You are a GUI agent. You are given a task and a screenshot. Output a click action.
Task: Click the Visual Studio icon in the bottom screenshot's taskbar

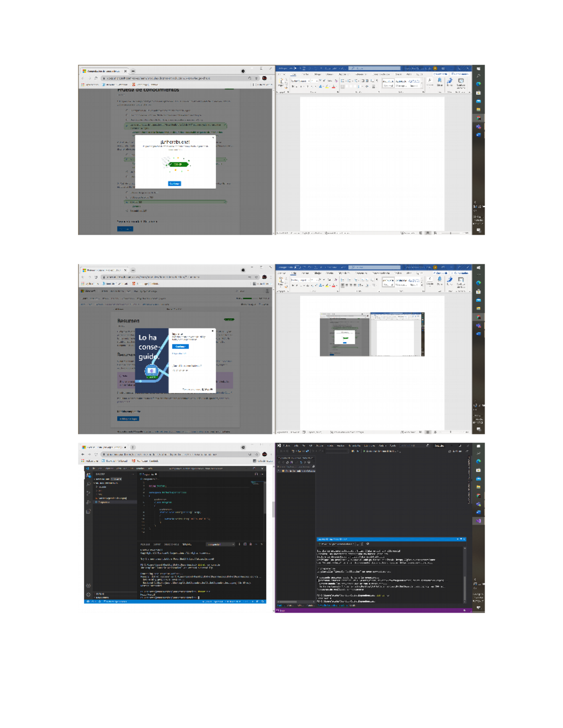click(x=479, y=521)
